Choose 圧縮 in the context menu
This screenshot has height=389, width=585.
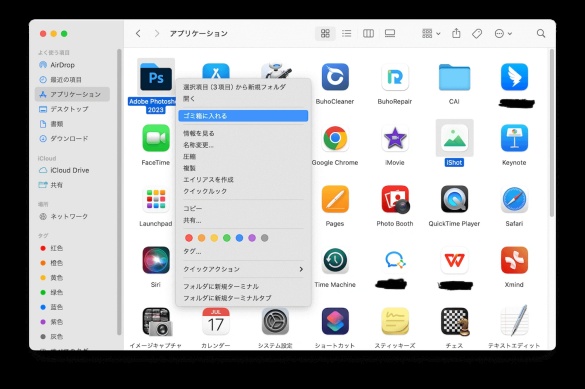[x=243, y=156]
